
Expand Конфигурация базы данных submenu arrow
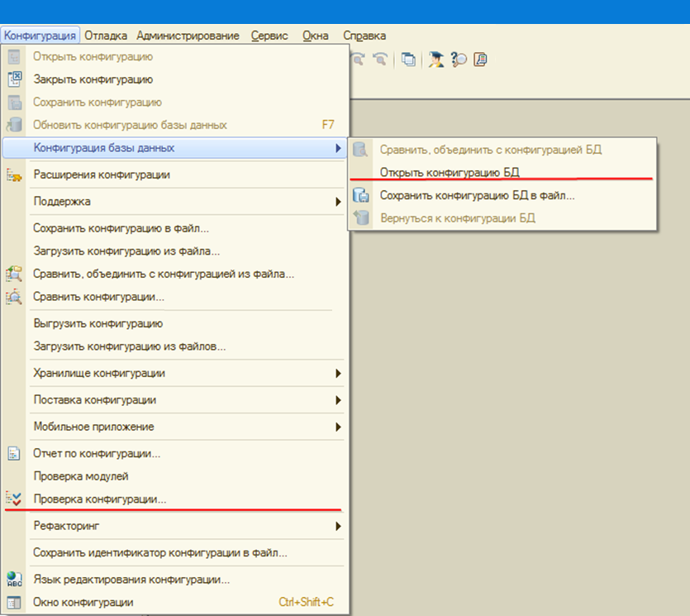coord(338,148)
